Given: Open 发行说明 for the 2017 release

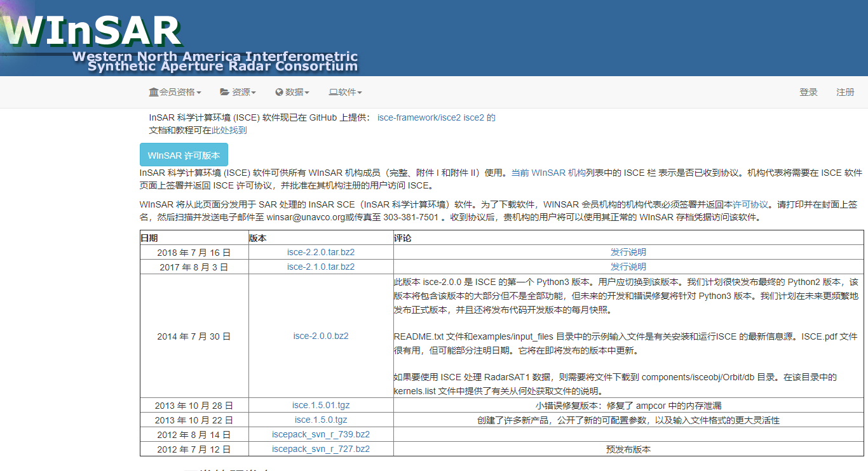Looking at the screenshot, I should (628, 267).
